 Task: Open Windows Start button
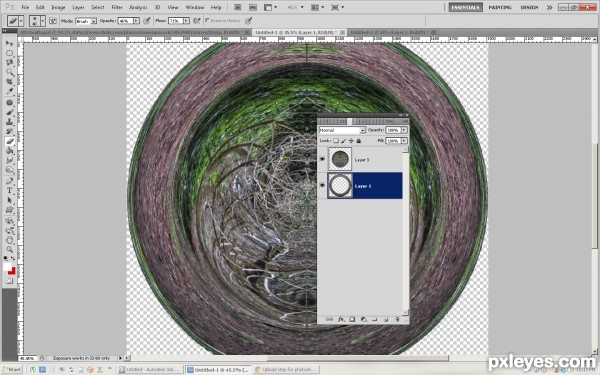point(12,369)
